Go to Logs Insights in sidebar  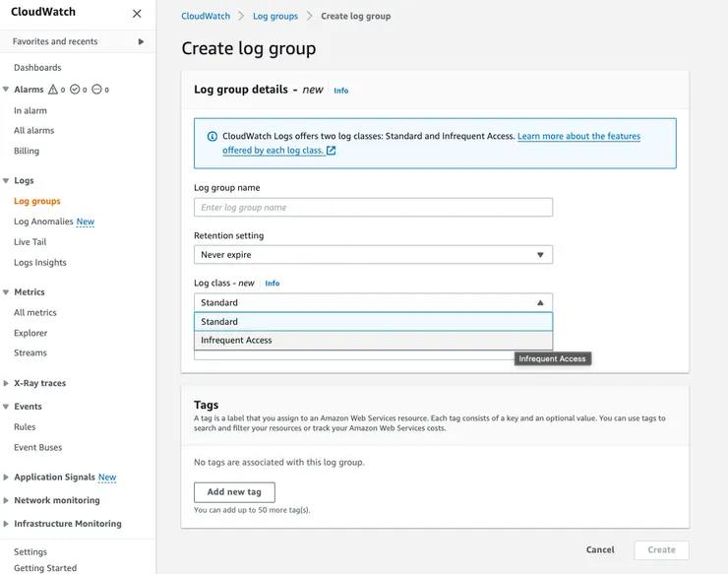point(40,263)
